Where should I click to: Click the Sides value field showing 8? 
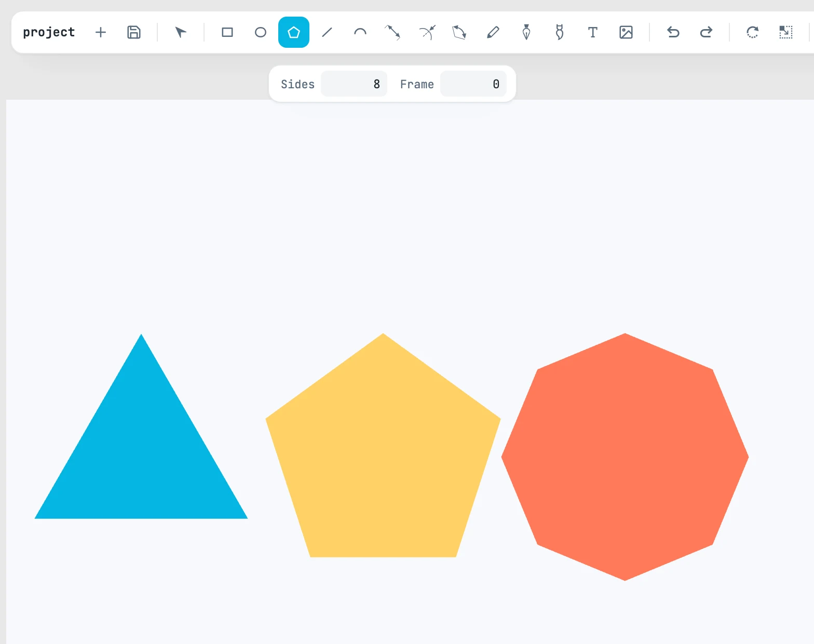(x=354, y=84)
